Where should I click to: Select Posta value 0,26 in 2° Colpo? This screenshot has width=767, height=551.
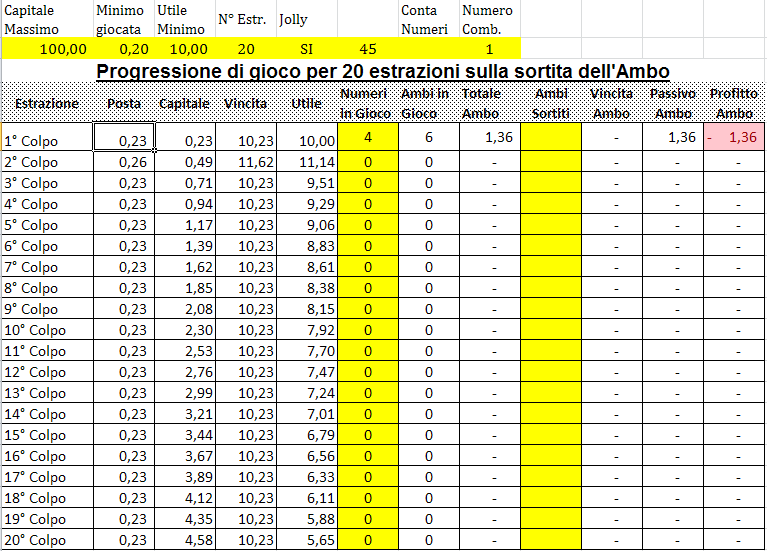[x=124, y=161]
